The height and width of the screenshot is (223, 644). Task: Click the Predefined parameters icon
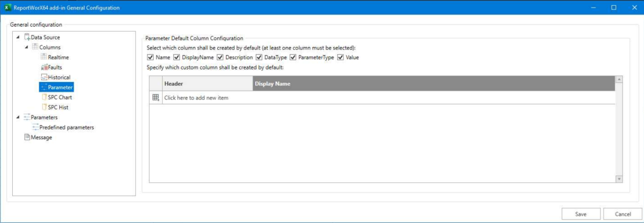pyautogui.click(x=36, y=127)
